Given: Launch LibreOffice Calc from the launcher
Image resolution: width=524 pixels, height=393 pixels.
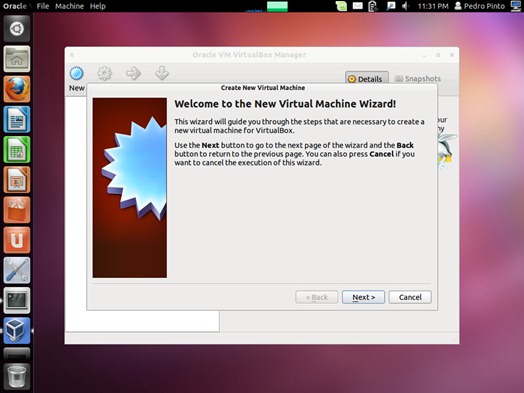Looking at the screenshot, I should 17,149.
